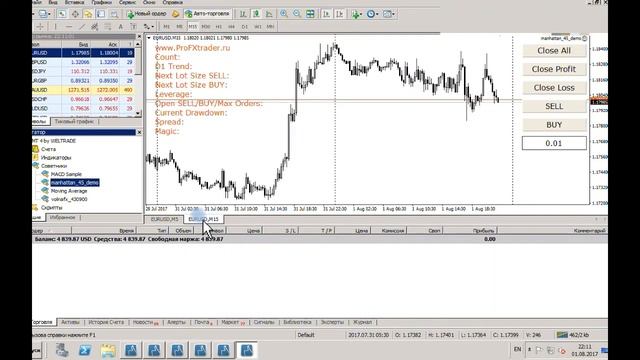Select the Market Watch row with bid 1.32066

83,62
